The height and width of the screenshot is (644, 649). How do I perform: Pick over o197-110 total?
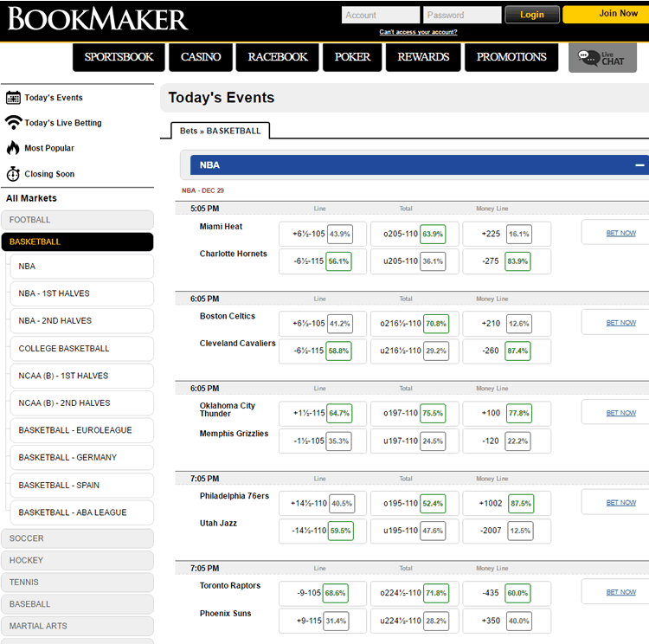(414, 413)
